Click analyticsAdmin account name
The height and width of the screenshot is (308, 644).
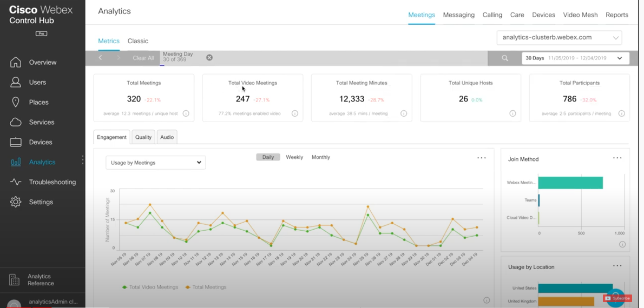[53, 302]
